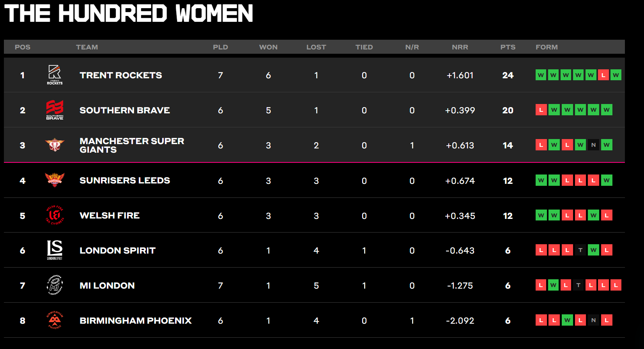Click the PTS column header

pyautogui.click(x=508, y=47)
